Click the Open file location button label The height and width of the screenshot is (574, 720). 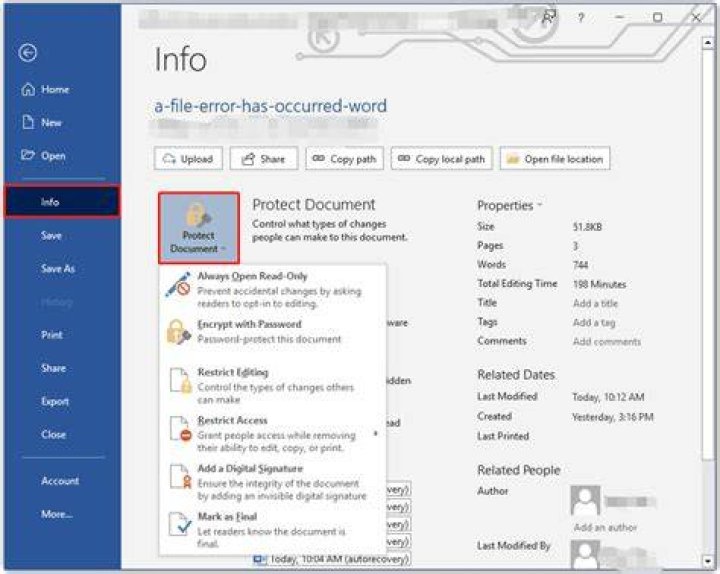point(563,159)
